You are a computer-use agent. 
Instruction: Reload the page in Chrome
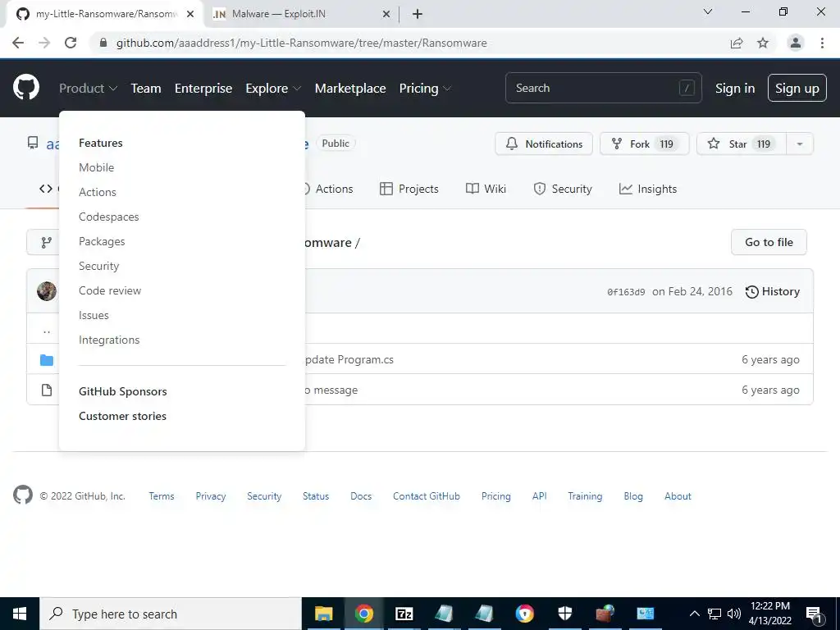tap(71, 43)
